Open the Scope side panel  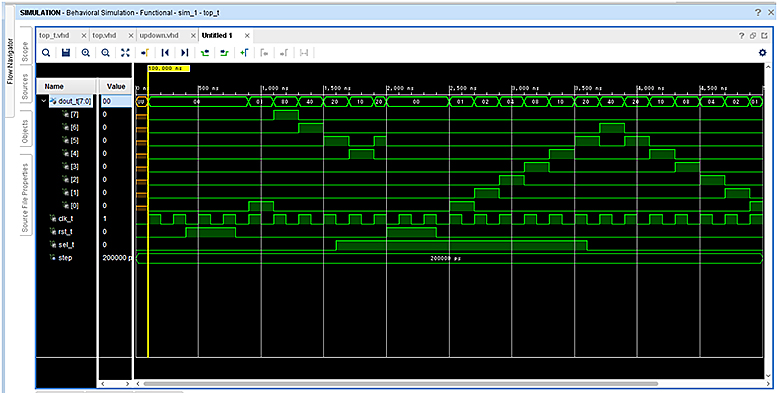point(25,52)
